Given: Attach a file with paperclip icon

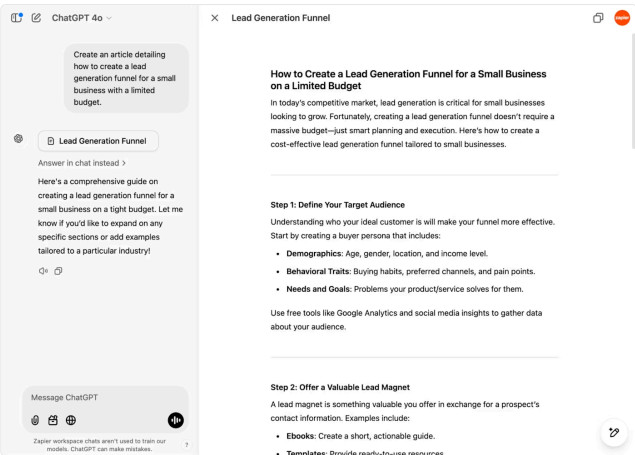Looking at the screenshot, I should pos(35,420).
